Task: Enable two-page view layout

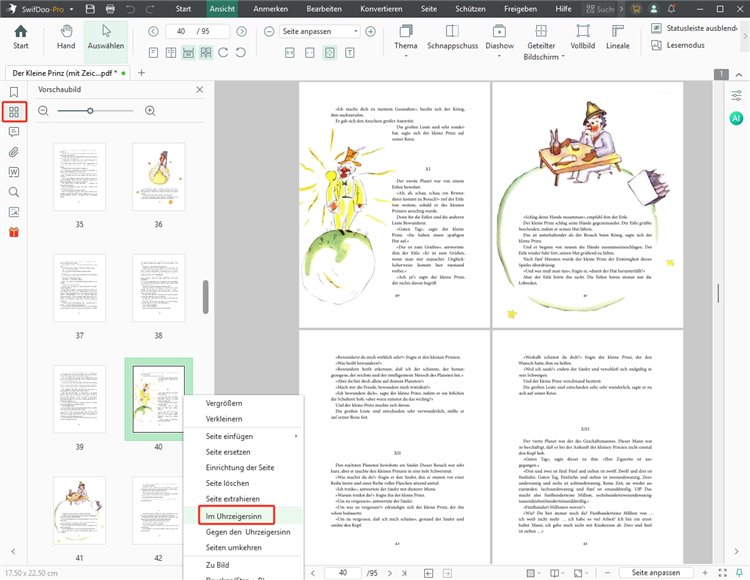Action: coord(171,53)
